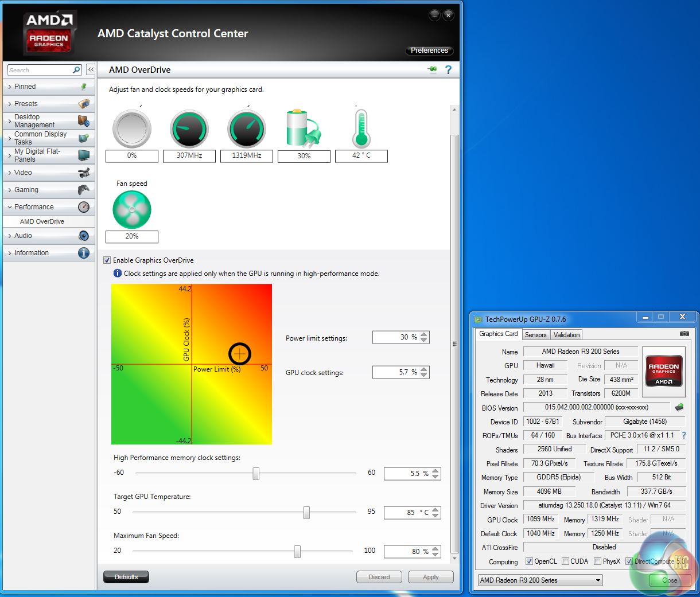Click the thermometer temperature icon

pyautogui.click(x=361, y=129)
